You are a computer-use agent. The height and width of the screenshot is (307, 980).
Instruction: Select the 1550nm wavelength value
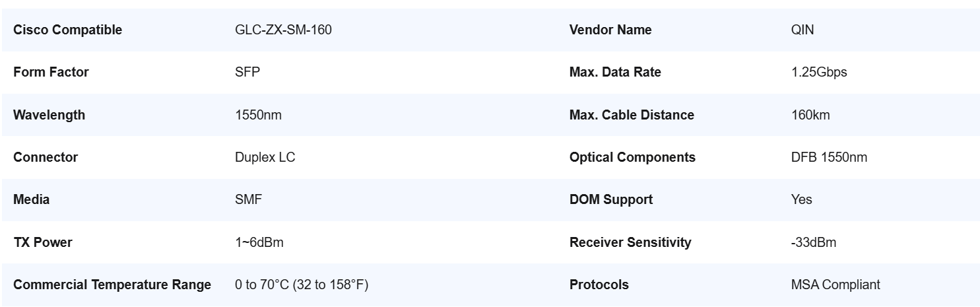tap(258, 115)
